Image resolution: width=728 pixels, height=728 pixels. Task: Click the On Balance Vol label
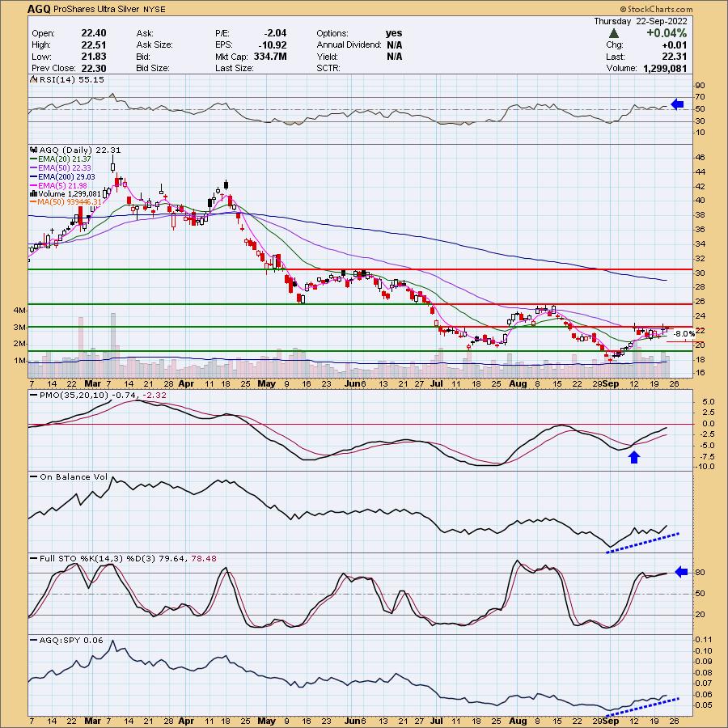coord(74,476)
